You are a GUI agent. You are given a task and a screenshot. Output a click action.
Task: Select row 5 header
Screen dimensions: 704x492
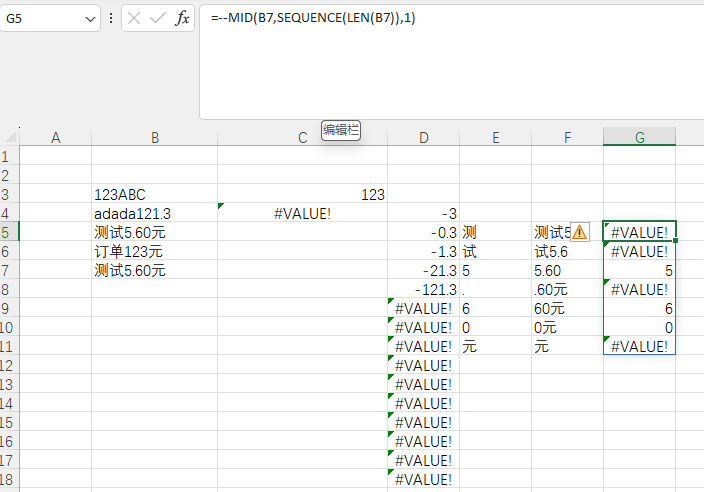[9, 232]
